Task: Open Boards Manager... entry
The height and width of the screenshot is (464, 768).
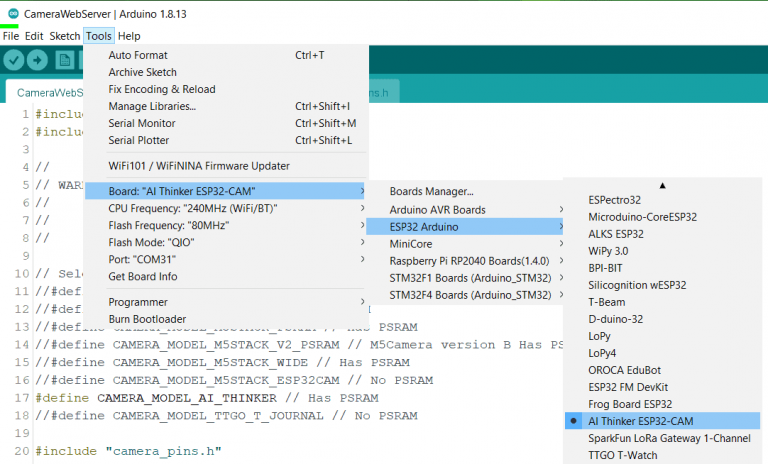Action: tap(431, 191)
